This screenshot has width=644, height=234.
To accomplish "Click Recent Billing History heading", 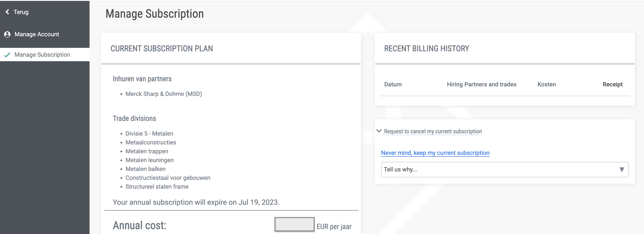I will [427, 49].
